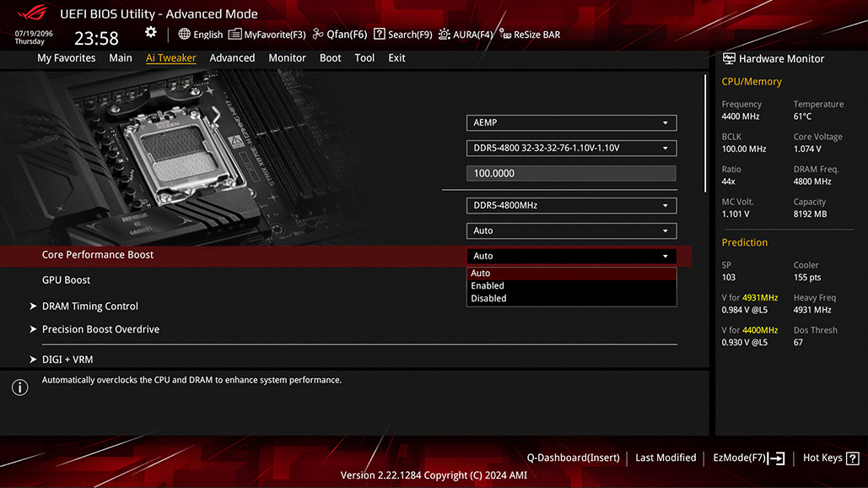Switch to EzMode(F7)
The width and height of the screenshot is (868, 488).
[x=748, y=458]
